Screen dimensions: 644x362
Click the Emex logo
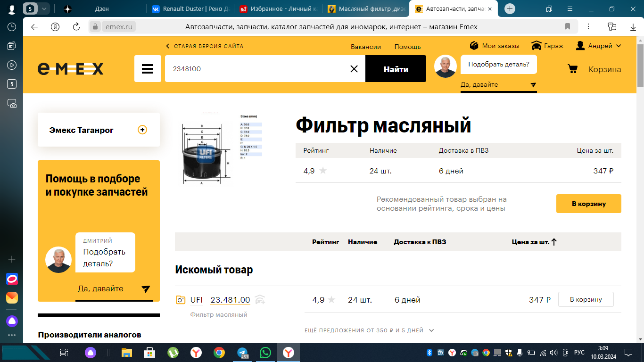point(70,69)
